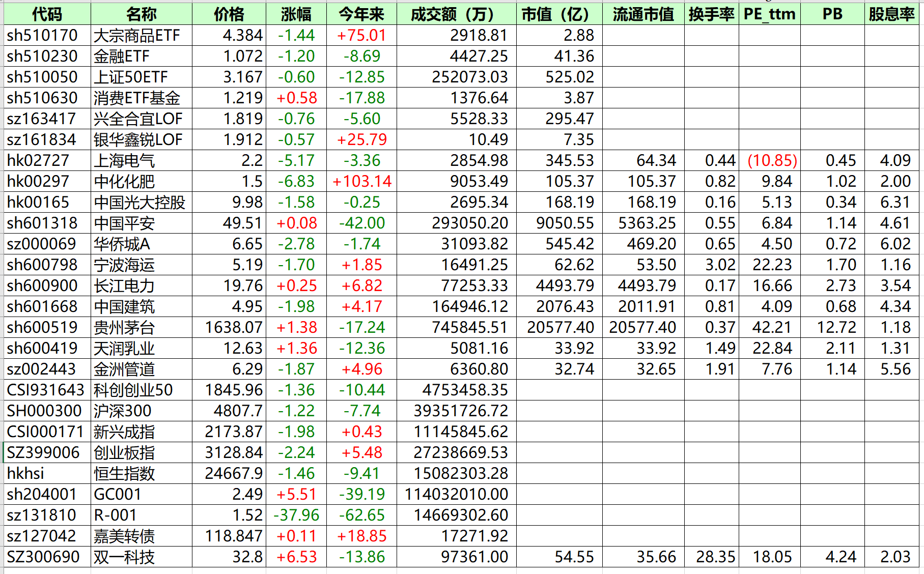Click the year-to-date value +103.14
Viewport: 924px width, 574px height.
(361, 181)
